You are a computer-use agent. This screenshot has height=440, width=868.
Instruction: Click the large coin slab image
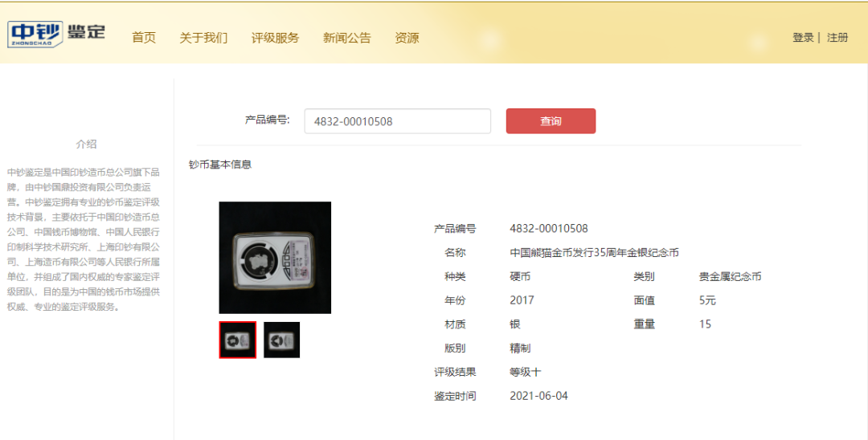tap(275, 258)
